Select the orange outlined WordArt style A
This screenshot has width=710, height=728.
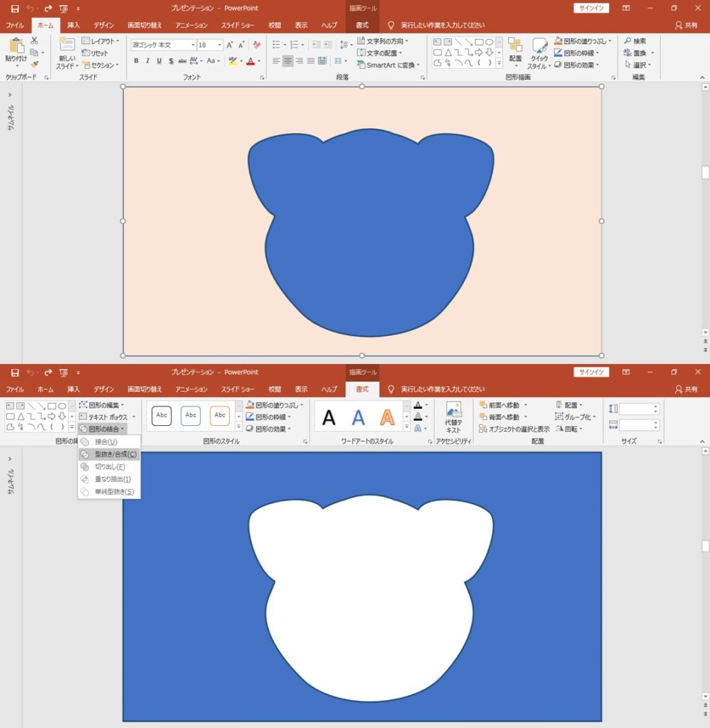point(387,417)
